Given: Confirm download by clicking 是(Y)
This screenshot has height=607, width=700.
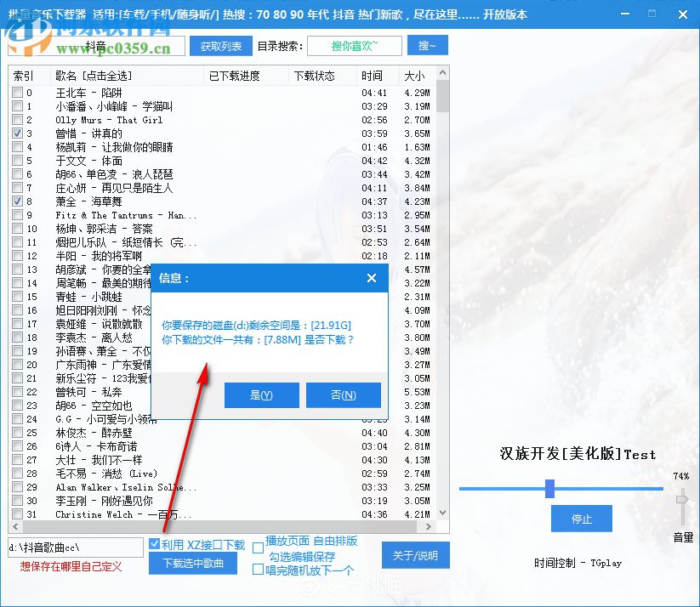Looking at the screenshot, I should (261, 394).
